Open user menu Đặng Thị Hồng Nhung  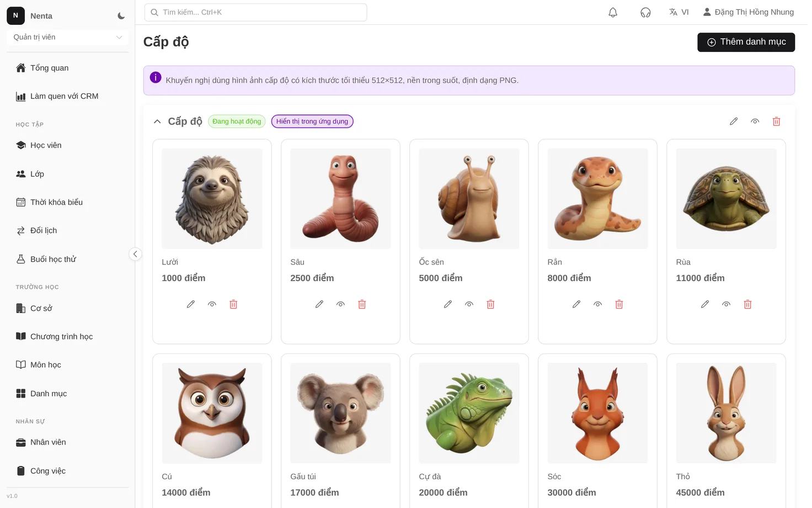click(749, 12)
